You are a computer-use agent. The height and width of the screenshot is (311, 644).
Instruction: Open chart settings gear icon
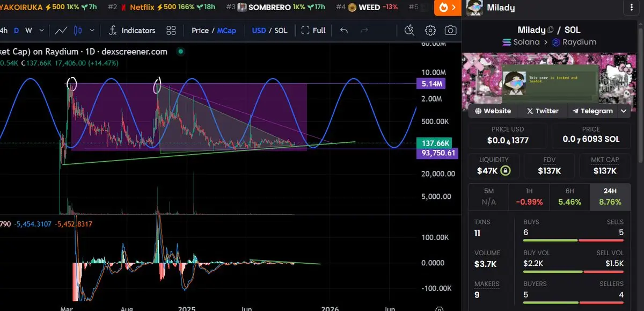pos(430,31)
